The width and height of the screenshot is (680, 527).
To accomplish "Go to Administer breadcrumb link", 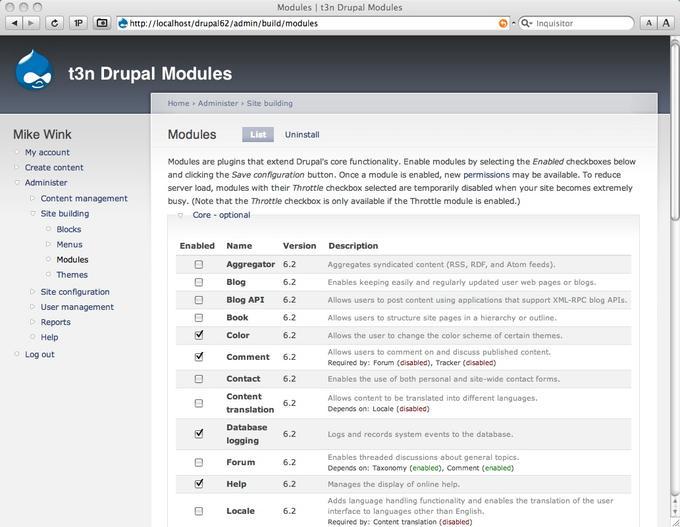I will click(x=218, y=103).
